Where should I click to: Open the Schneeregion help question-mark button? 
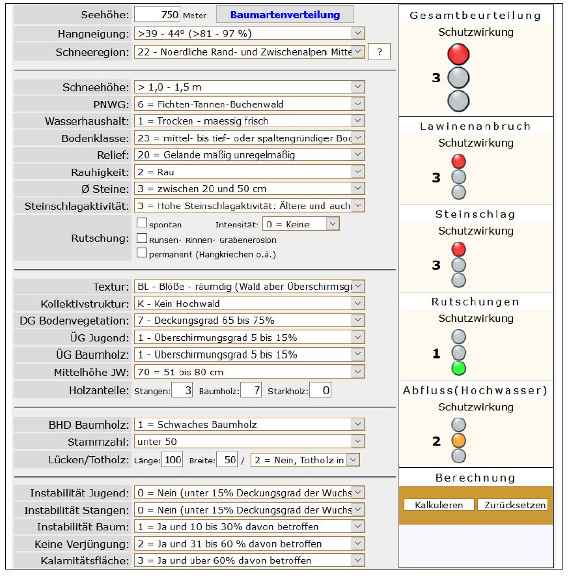pos(379,52)
